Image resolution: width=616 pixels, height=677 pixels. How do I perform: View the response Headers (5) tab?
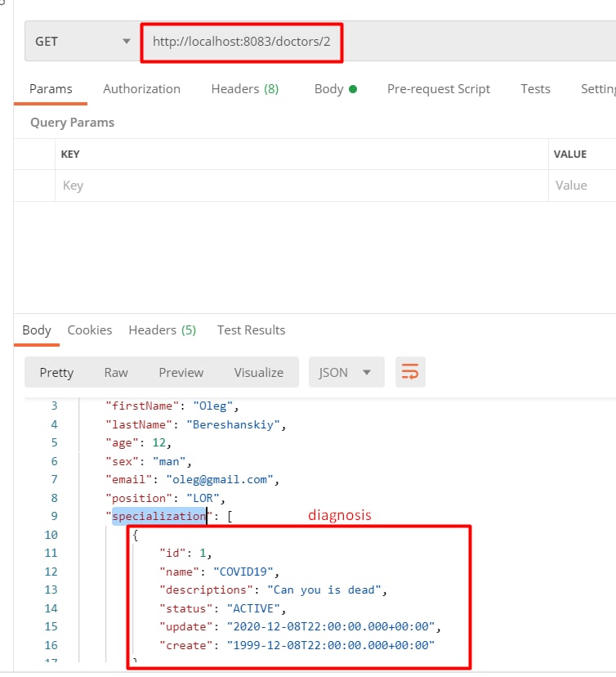[162, 330]
